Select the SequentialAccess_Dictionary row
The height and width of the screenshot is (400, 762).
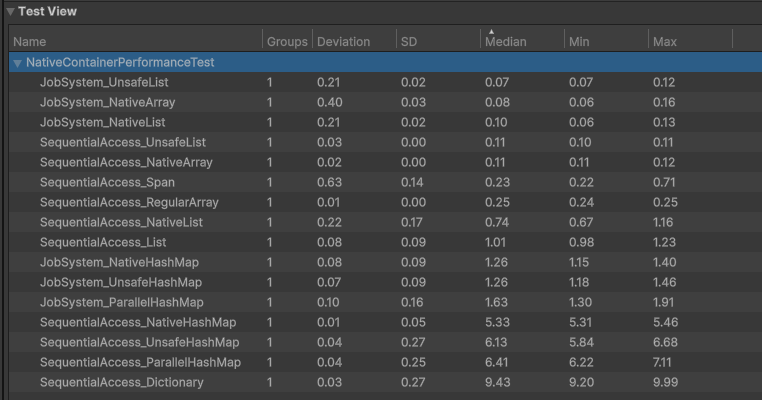[385, 382]
